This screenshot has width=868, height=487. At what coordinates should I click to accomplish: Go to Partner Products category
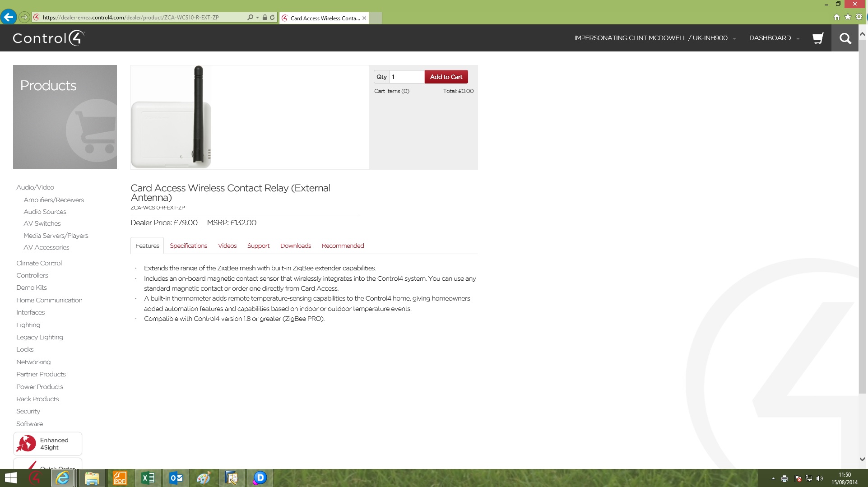point(41,374)
